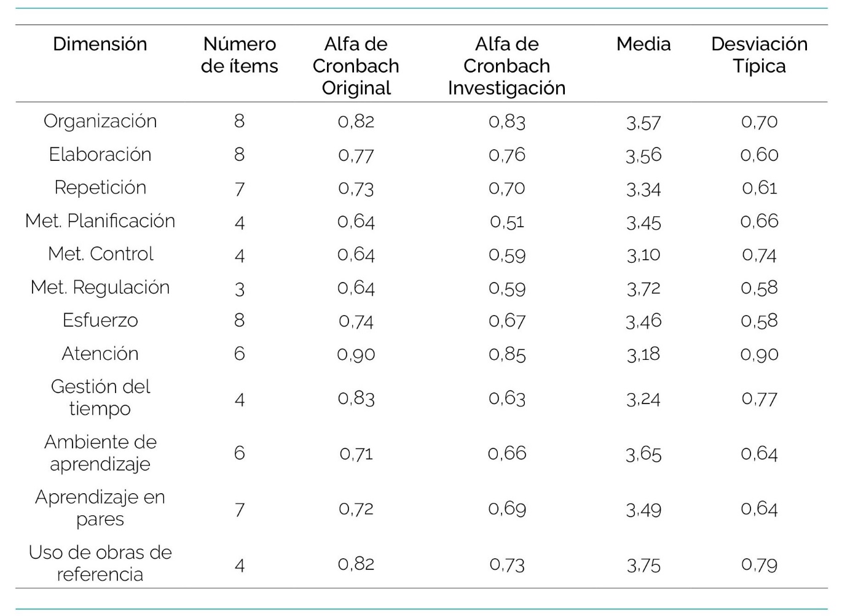The width and height of the screenshot is (850, 616).
Task: Select the "Número de ítems" header
Action: (x=240, y=55)
